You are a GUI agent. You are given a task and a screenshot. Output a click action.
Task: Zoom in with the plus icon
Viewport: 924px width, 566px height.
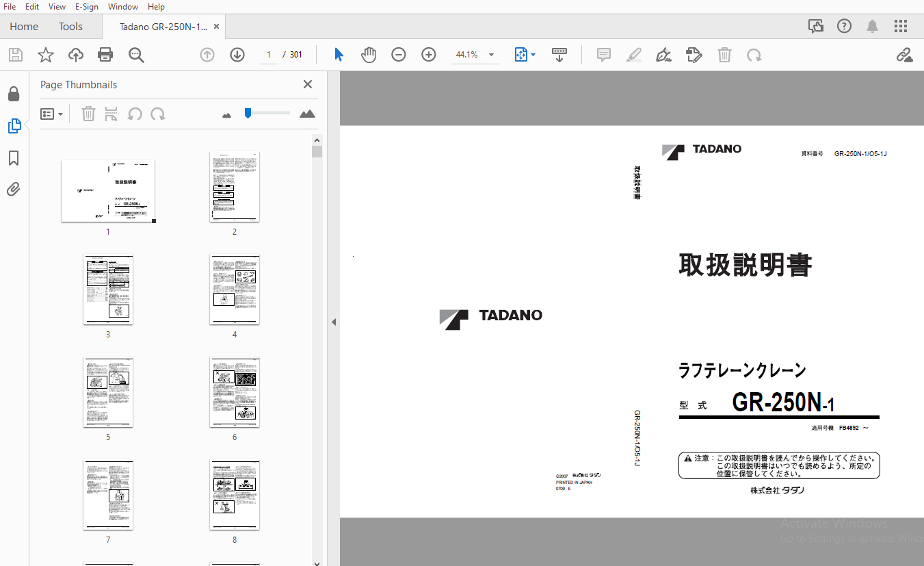point(429,55)
